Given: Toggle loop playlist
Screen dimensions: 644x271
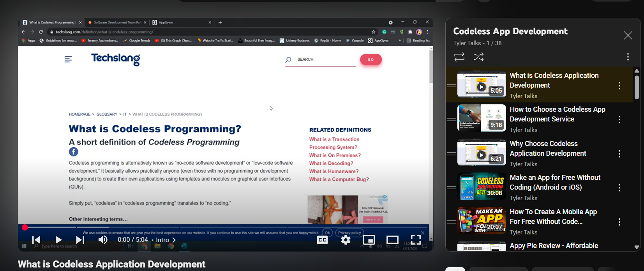Looking at the screenshot, I should coord(459,57).
